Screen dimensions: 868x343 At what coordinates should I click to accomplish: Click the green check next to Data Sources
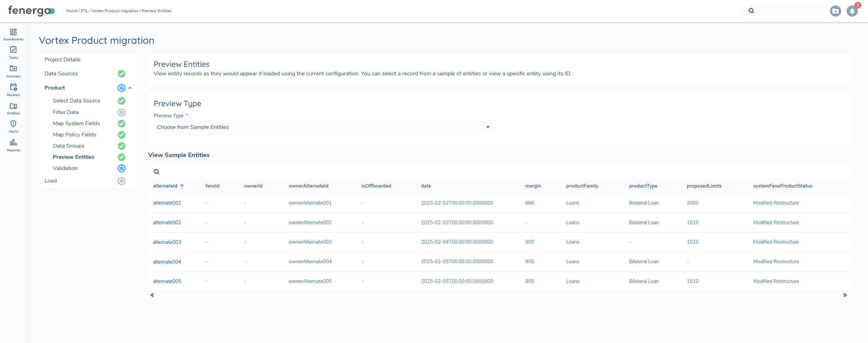121,74
